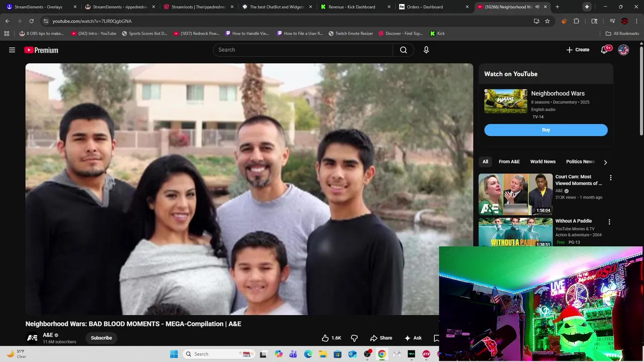Viewport: 644px width, 362px height.
Task: Open 8 OBS tips bookmark
Action: pos(41,34)
